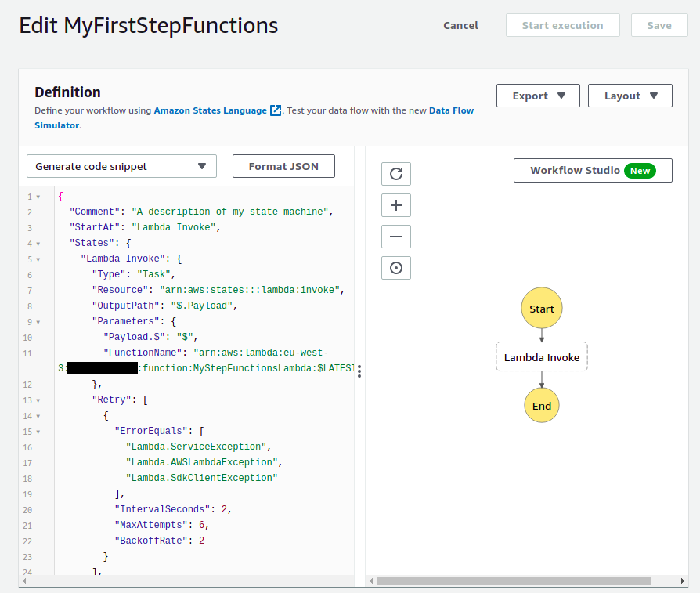Open the Export dropdown menu
This screenshot has height=593, width=700.
[x=538, y=96]
